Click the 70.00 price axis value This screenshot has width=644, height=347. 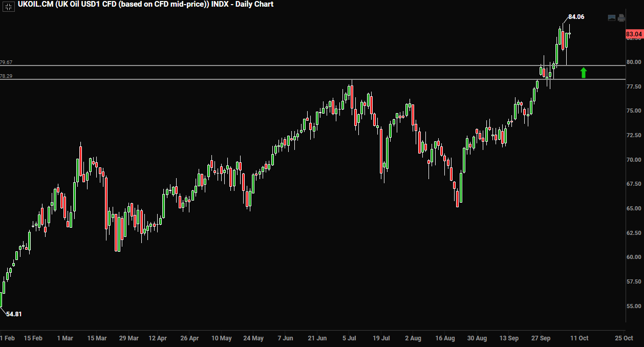click(x=634, y=160)
